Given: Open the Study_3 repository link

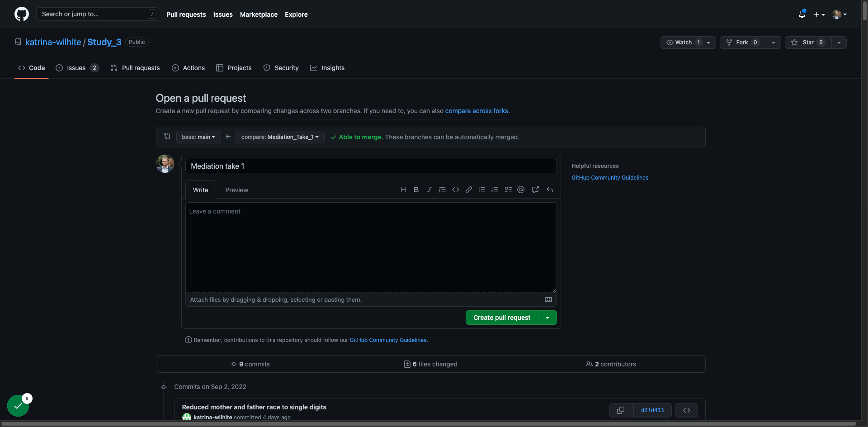Looking at the screenshot, I should [x=104, y=42].
